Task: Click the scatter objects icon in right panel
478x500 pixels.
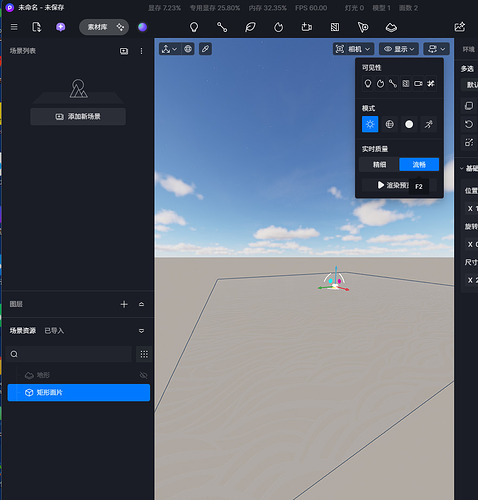Action: (469, 142)
